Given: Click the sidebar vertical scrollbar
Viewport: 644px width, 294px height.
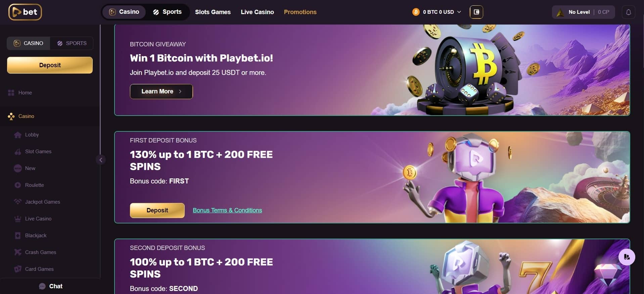Looking at the screenshot, I should (x=100, y=89).
